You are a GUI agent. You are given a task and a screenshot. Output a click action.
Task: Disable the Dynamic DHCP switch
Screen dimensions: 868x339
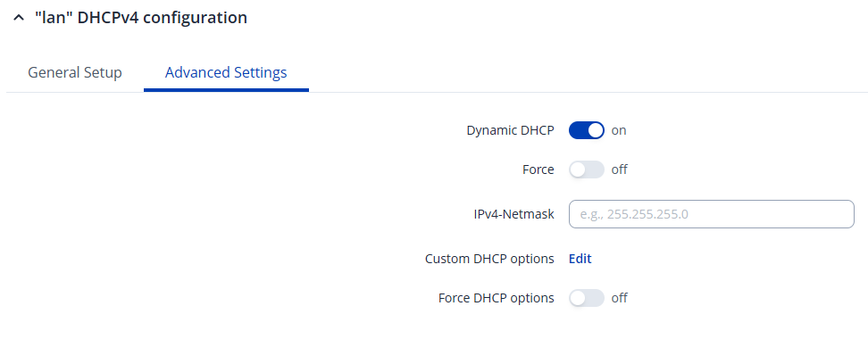tap(586, 130)
